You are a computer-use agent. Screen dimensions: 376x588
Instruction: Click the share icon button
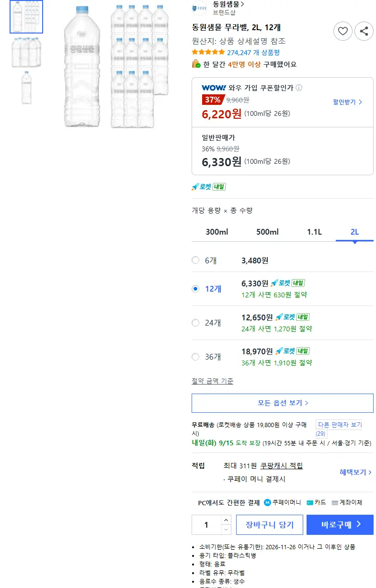pos(364,31)
